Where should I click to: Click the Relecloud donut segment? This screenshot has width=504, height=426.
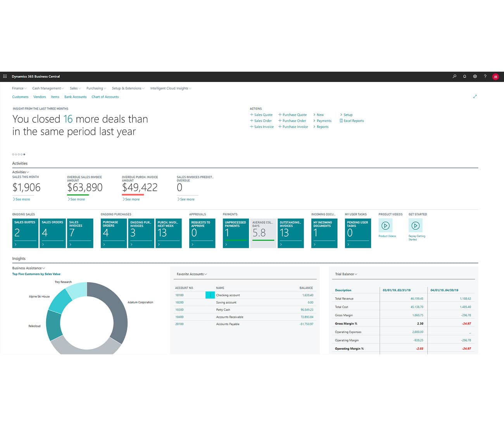[x=53, y=325]
